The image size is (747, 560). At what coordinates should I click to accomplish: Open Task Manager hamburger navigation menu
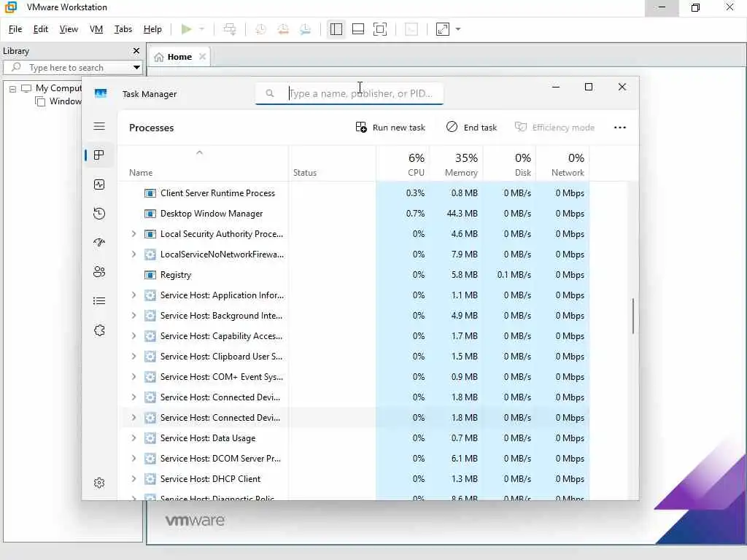coord(99,126)
